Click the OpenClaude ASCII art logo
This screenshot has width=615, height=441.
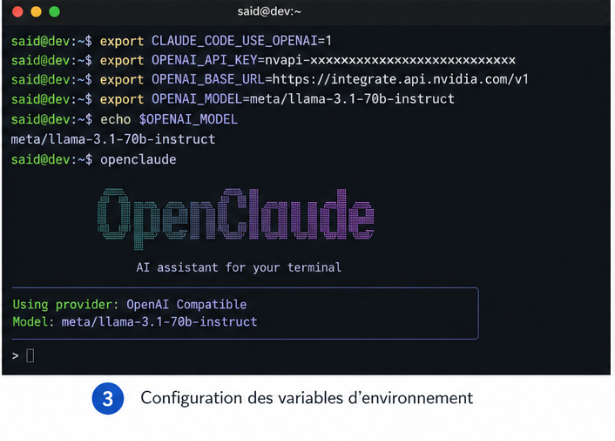coord(236,218)
